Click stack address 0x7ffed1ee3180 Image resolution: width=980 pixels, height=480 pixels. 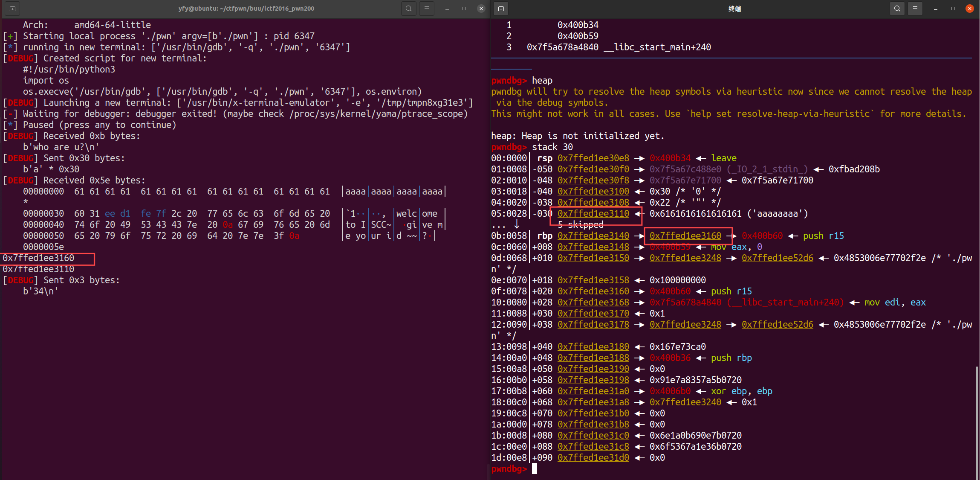(593, 347)
